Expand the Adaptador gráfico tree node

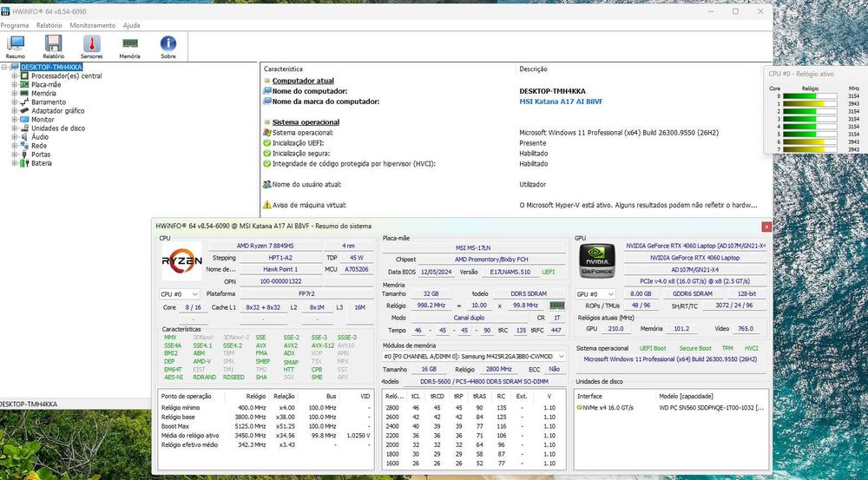pos(15,111)
